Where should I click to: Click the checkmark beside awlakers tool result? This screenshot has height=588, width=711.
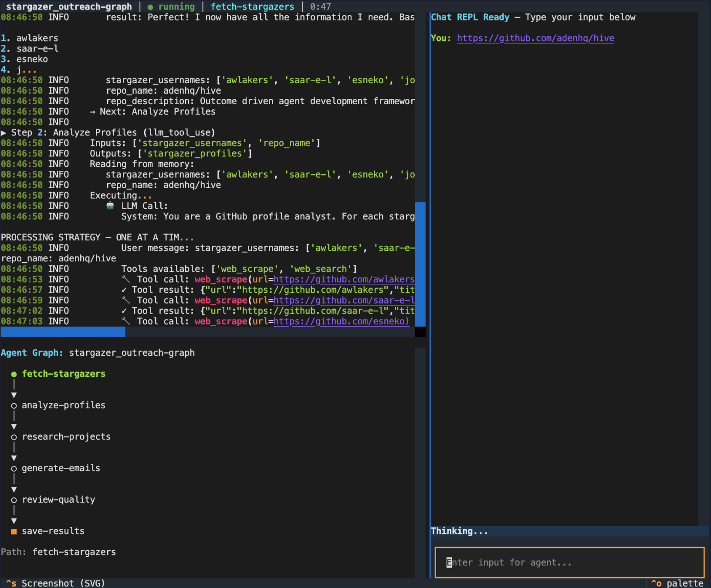coord(124,290)
